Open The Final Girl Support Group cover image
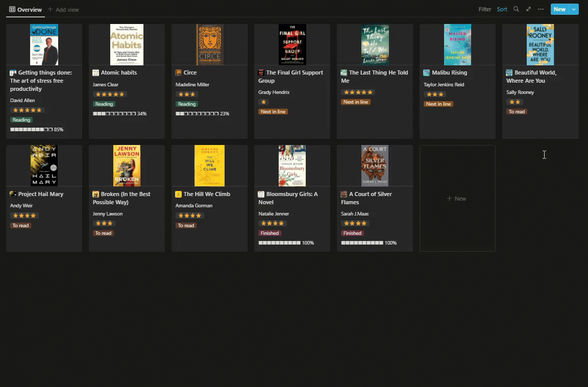The height and width of the screenshot is (387, 588). [292, 44]
